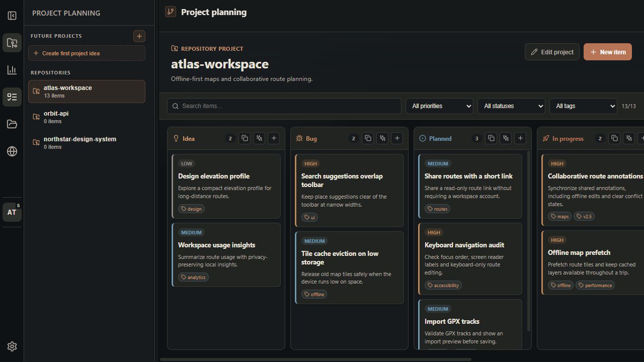Add new item to Bug column

pos(397,138)
